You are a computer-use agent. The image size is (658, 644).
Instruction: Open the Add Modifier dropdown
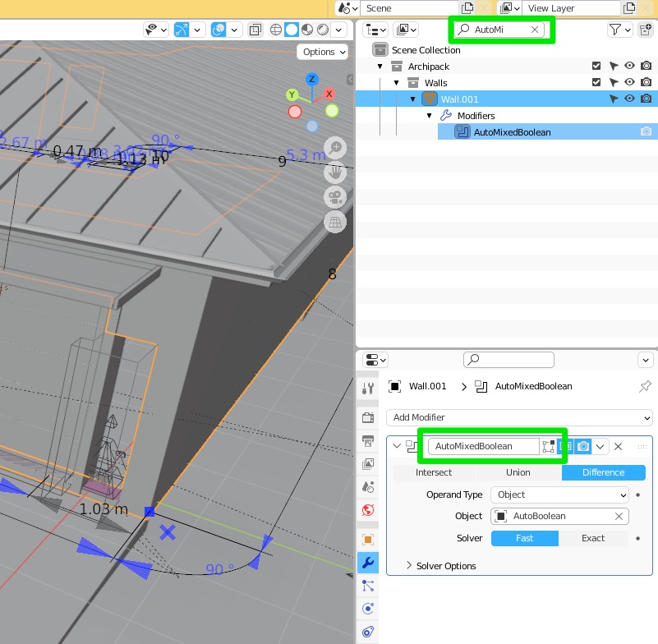coord(519,417)
